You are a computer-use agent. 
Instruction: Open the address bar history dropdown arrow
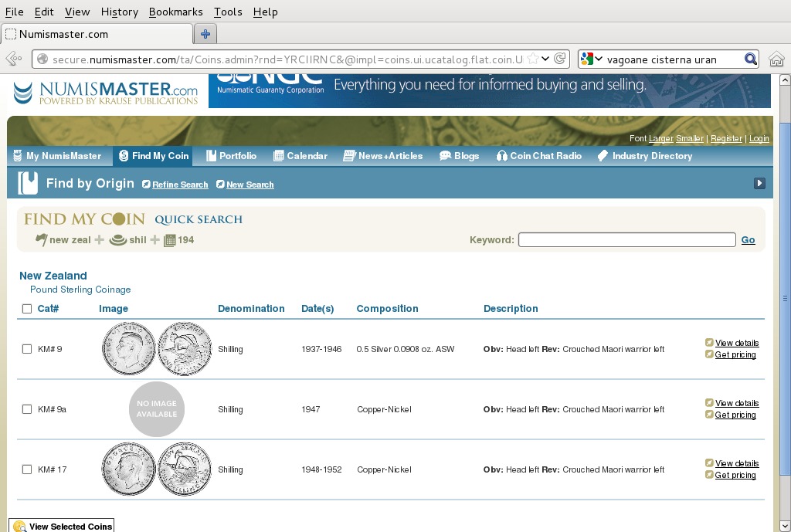tap(545, 59)
